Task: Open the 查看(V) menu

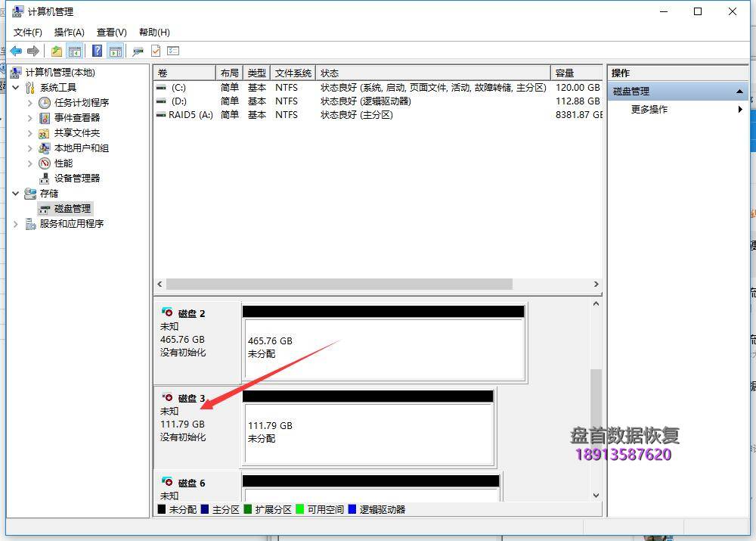Action: [110, 32]
